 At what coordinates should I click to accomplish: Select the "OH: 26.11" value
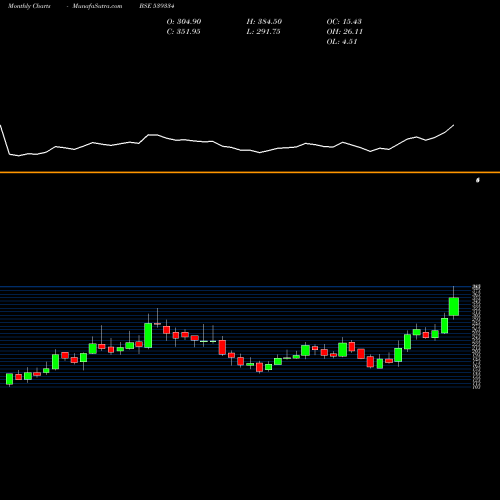[345, 32]
